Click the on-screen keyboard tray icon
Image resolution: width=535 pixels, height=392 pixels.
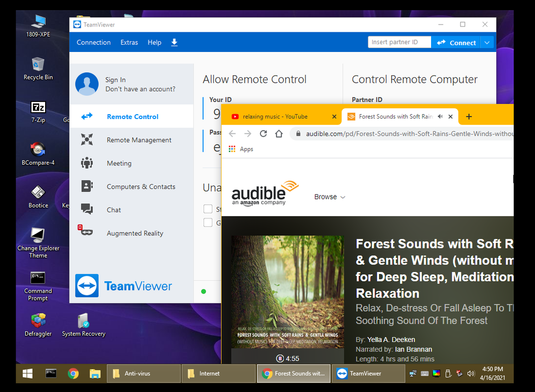[x=425, y=373]
